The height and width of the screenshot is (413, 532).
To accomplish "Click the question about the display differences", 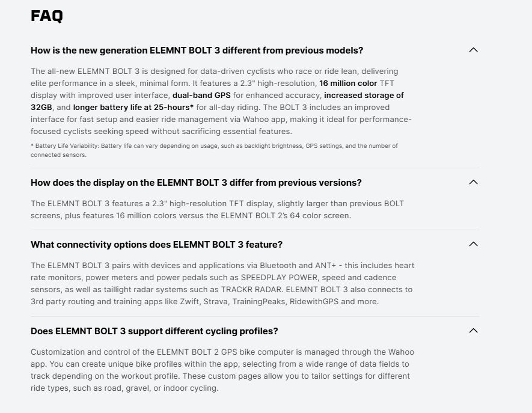I will [x=196, y=182].
